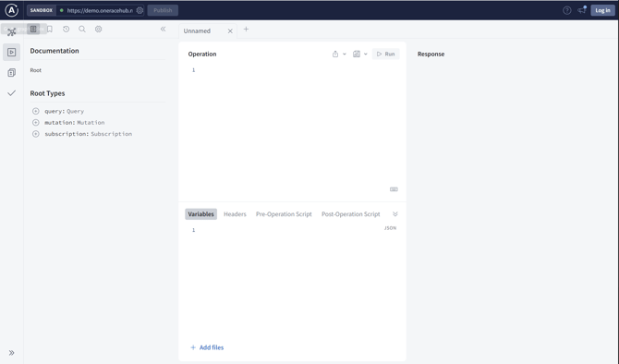This screenshot has width=619, height=364.
Task: Click the Add files link
Action: click(x=207, y=347)
